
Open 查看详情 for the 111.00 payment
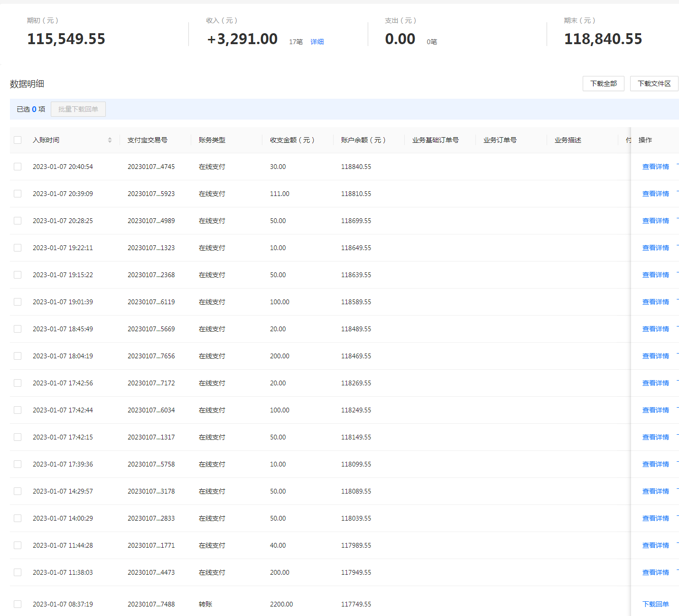[x=656, y=194]
